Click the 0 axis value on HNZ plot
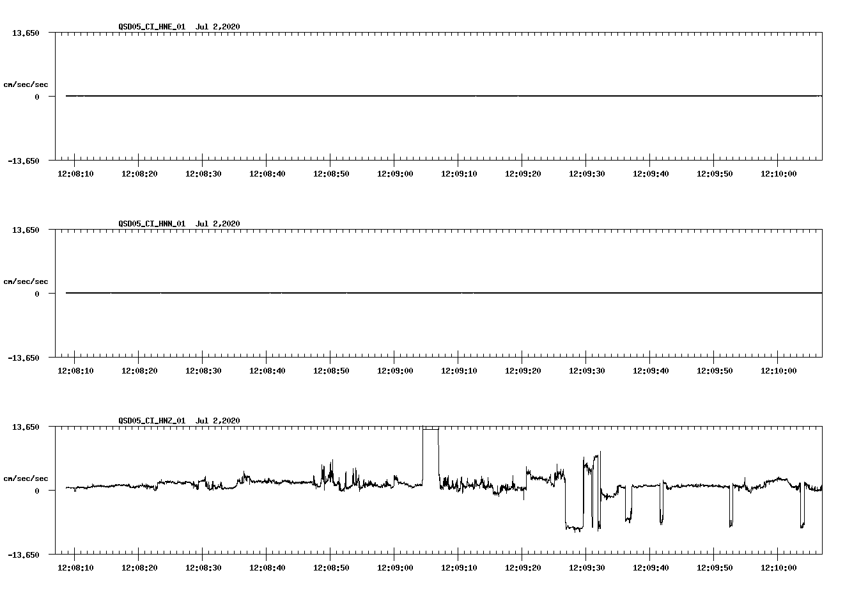The height and width of the screenshot is (591, 868). 37,491
